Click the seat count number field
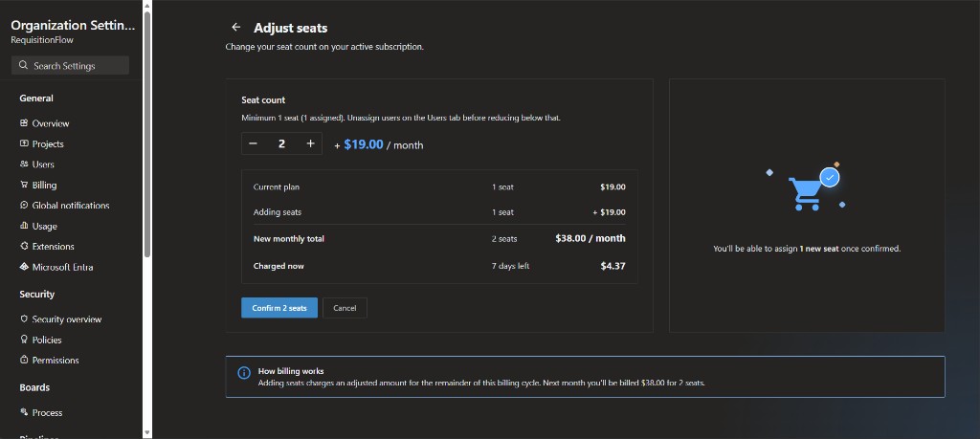This screenshot has height=439, width=980. pos(282,143)
